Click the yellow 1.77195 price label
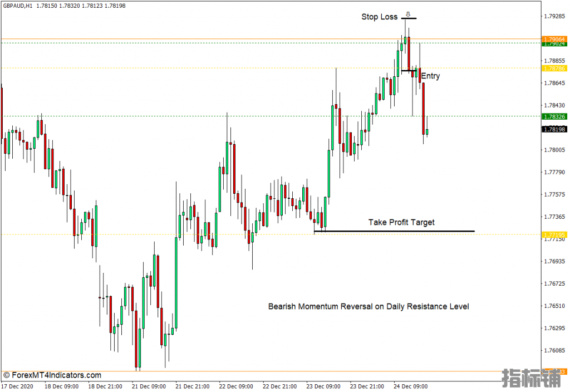The height and width of the screenshot is (392, 570). point(554,234)
